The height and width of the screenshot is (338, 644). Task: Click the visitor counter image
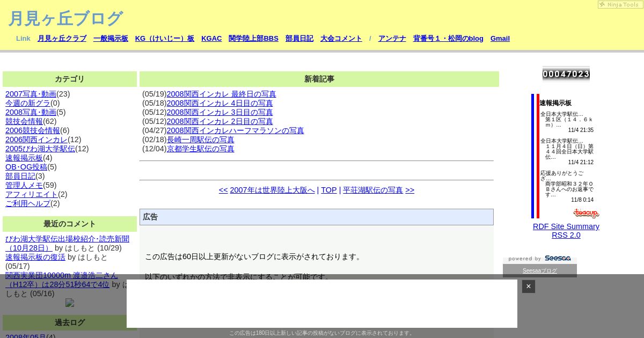coord(566,74)
